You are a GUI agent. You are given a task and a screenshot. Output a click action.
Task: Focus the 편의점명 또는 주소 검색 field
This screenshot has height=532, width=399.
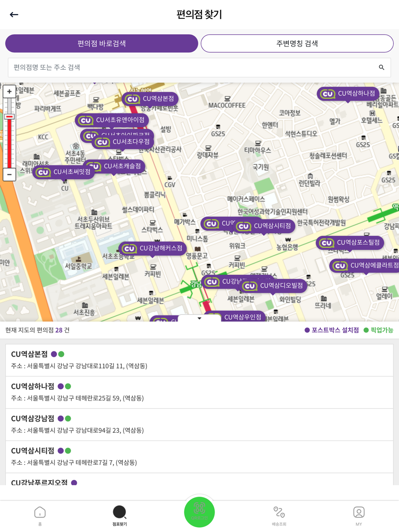[199, 67]
